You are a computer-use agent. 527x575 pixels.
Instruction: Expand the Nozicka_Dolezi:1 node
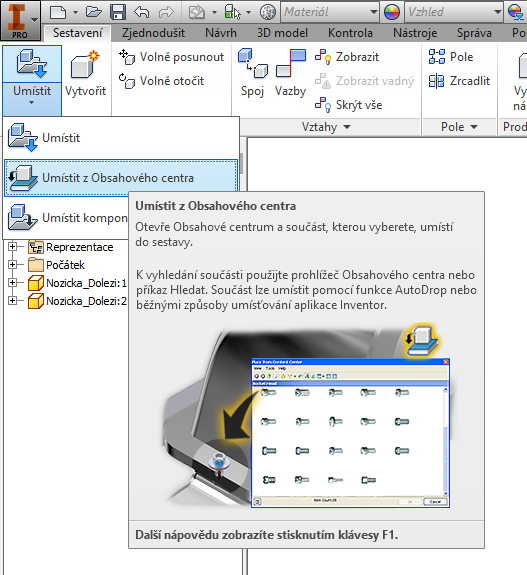[12, 283]
